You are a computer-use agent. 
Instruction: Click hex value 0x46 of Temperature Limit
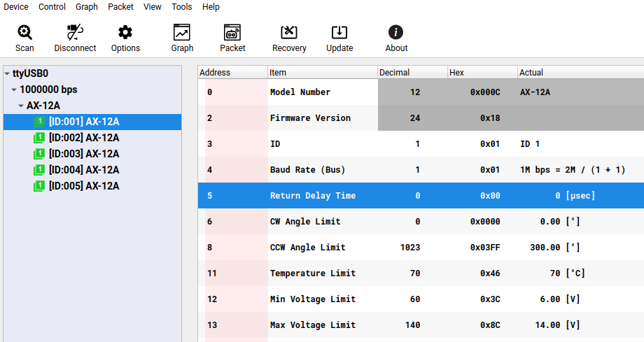pos(490,273)
